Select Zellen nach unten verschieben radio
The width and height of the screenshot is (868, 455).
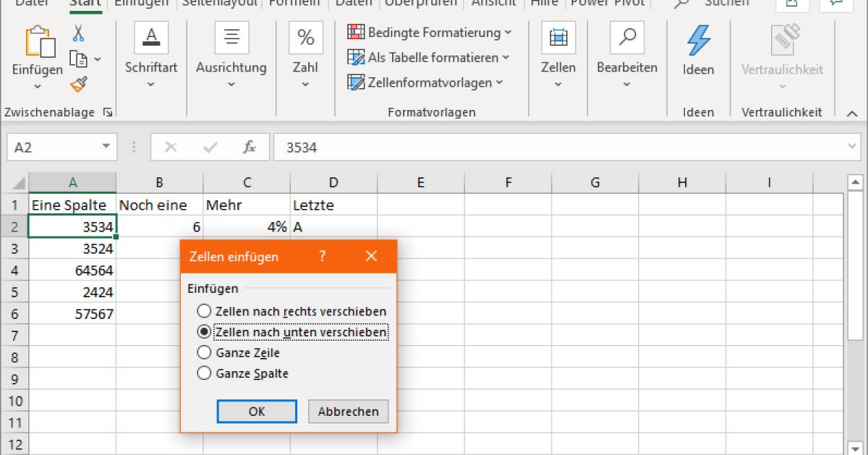coord(204,332)
